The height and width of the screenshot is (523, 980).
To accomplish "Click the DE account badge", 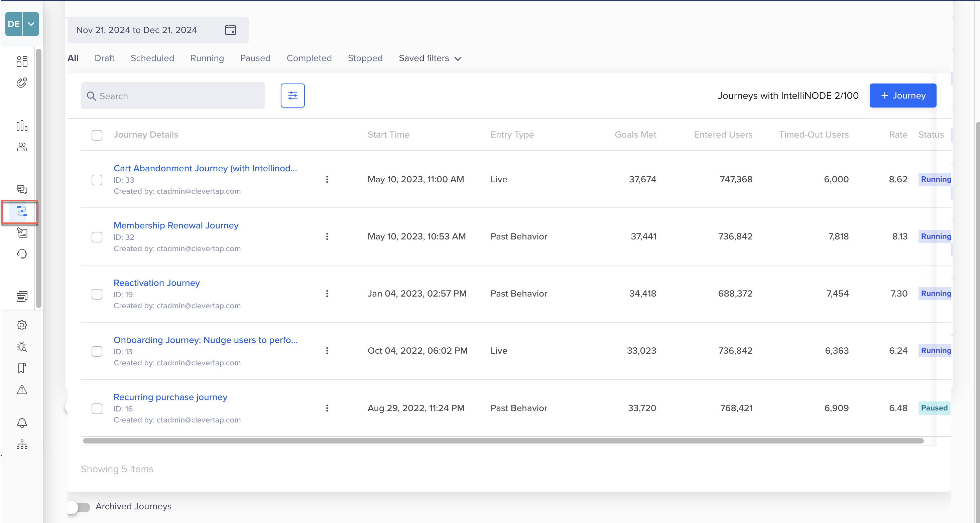I will click(x=14, y=24).
